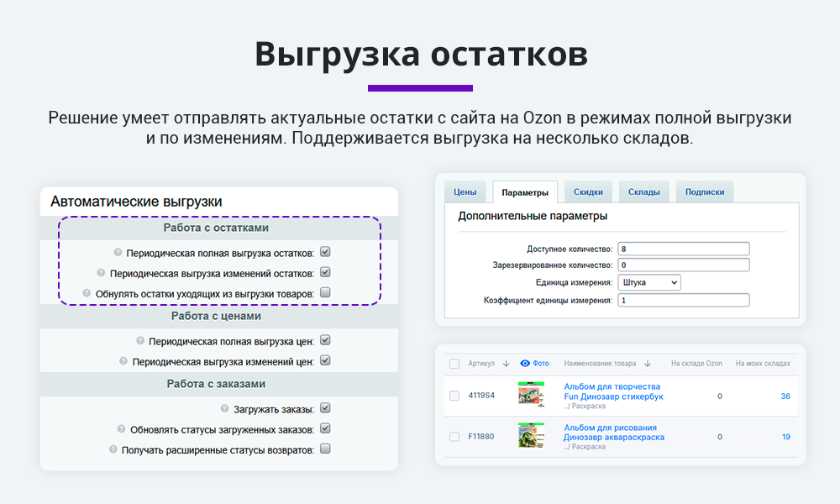
Task: Click the help icon beside Периодическая выгрузка изменений остатков
Action: coord(99,273)
